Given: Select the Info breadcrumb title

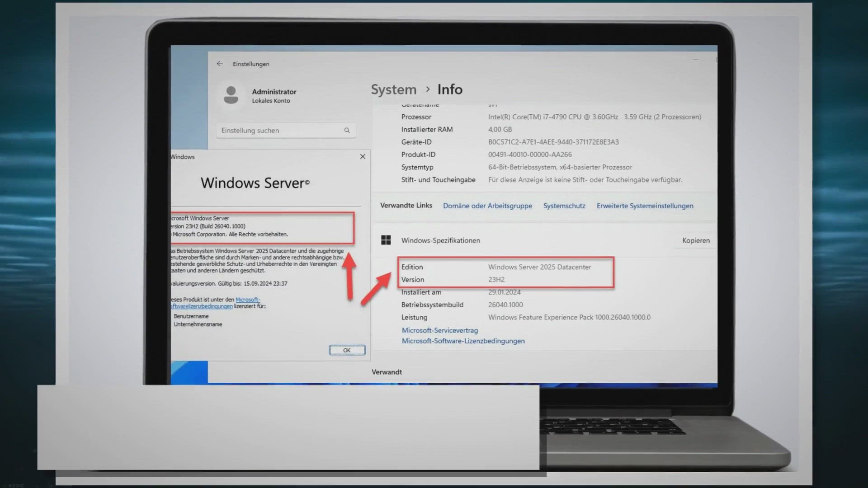Looking at the screenshot, I should [449, 89].
